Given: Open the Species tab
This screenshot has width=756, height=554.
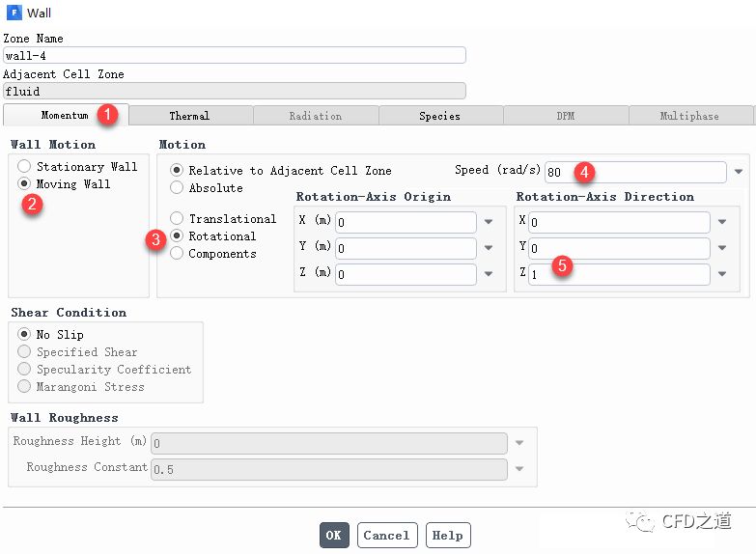Looking at the screenshot, I should [439, 116].
